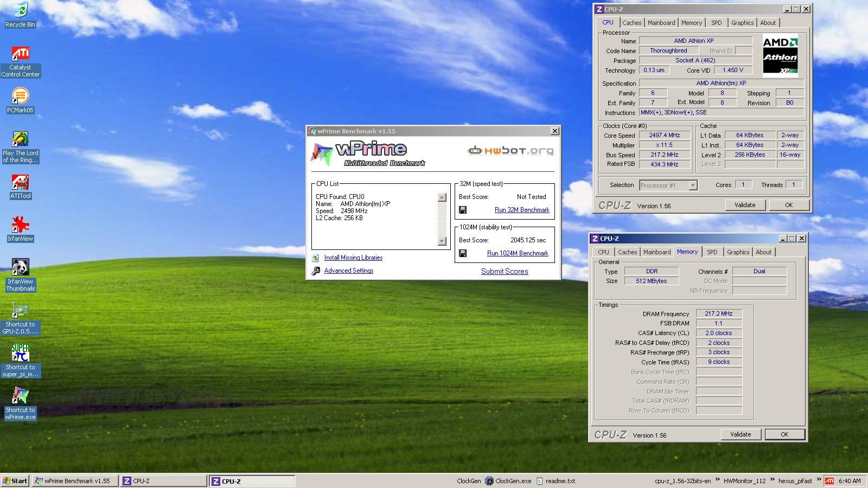Screen dimensions: 868x488
Task: Click the wPrime title bar icon
Action: [x=312, y=131]
